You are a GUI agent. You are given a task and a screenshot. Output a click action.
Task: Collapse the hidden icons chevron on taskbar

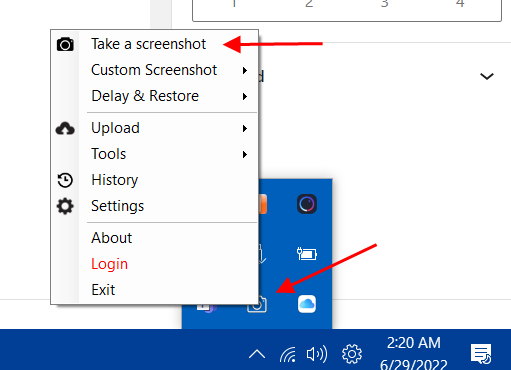coord(257,354)
